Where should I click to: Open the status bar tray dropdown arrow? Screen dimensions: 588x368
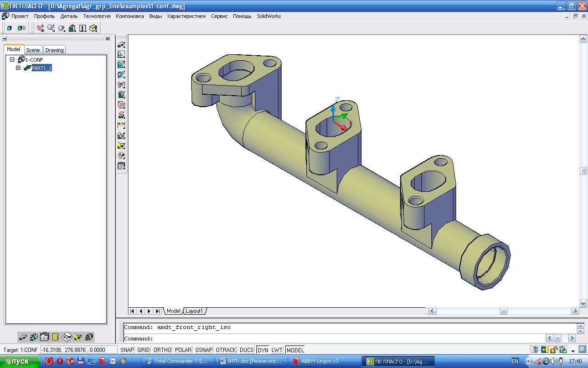(x=573, y=351)
